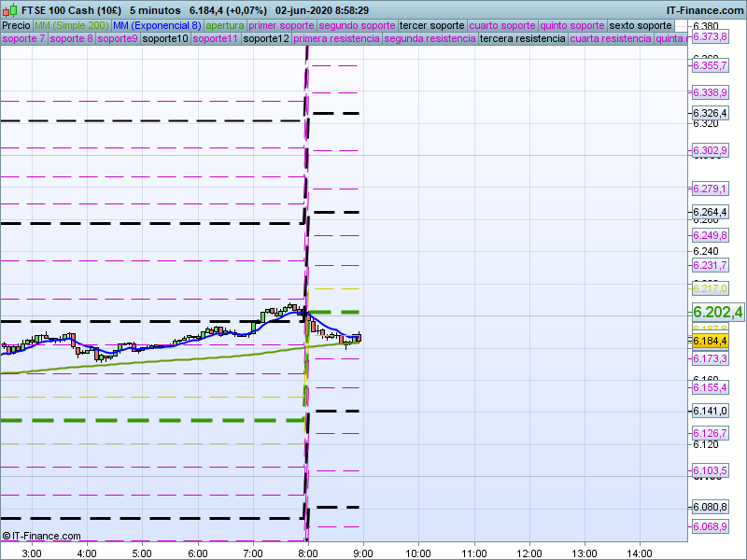The width and height of the screenshot is (747, 560).
Task: Click the green 6.202,4 price tag
Action: pyautogui.click(x=717, y=312)
